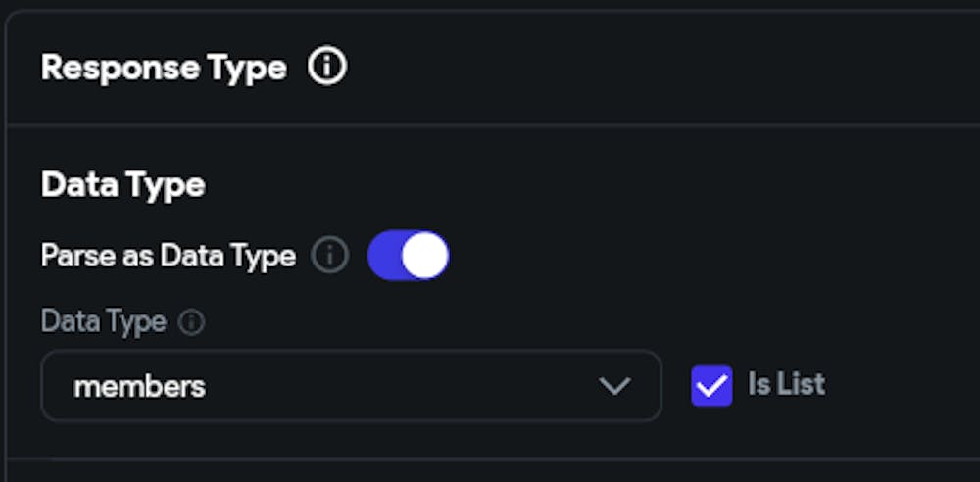Select the 'members' text in the dropdown
The height and width of the screenshot is (482, 980).
(139, 386)
